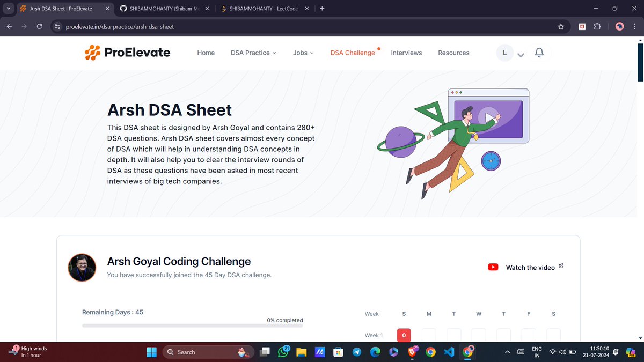This screenshot has width=644, height=362.
Task: Open the Interviews menu item
Action: click(406, 53)
